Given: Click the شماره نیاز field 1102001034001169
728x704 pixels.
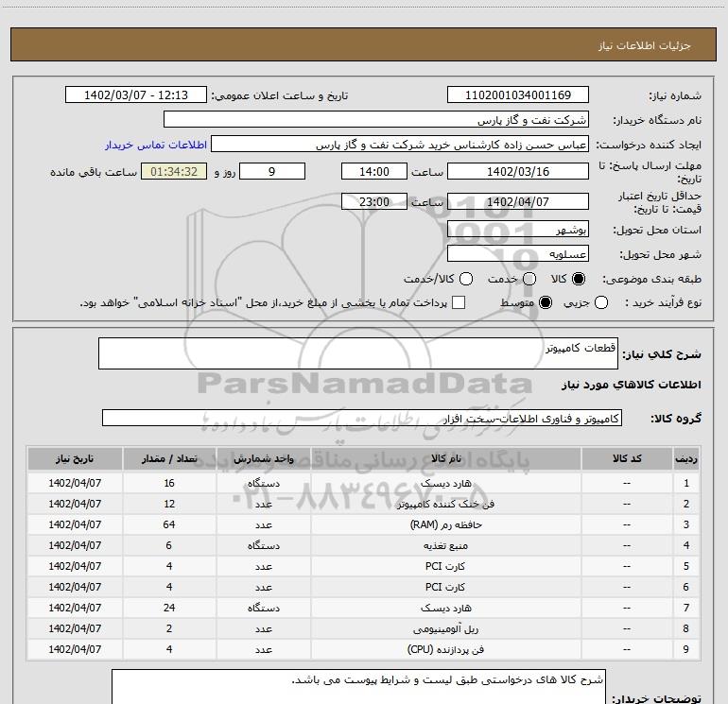Looking at the screenshot, I should (518, 94).
